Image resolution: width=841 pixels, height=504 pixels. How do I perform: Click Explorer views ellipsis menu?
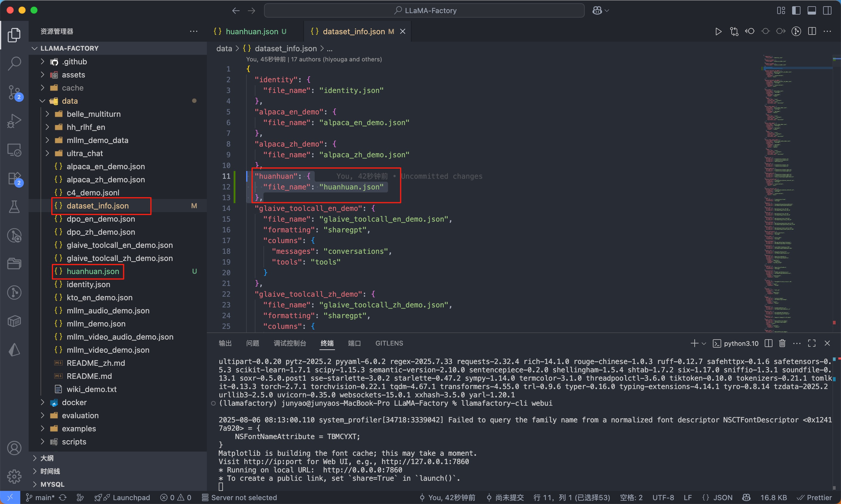[x=194, y=31]
